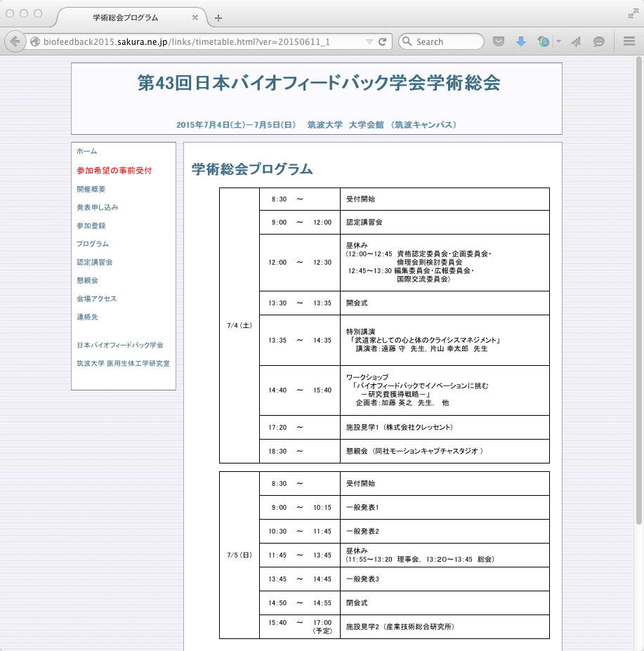Screen dimensions: 644x651
Task: Open the 認定講習会 sidebar link
Action: pyautogui.click(x=94, y=262)
